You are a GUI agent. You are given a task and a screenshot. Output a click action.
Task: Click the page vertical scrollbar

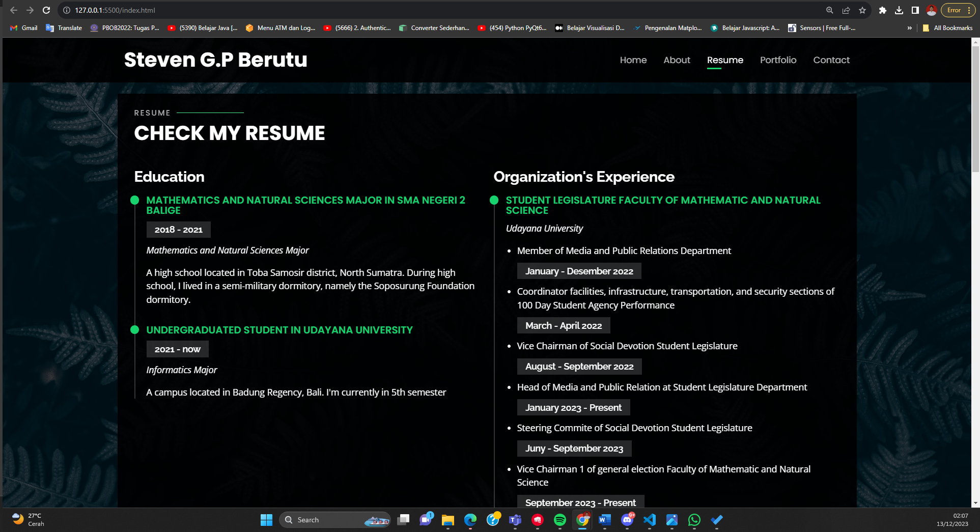975,255
